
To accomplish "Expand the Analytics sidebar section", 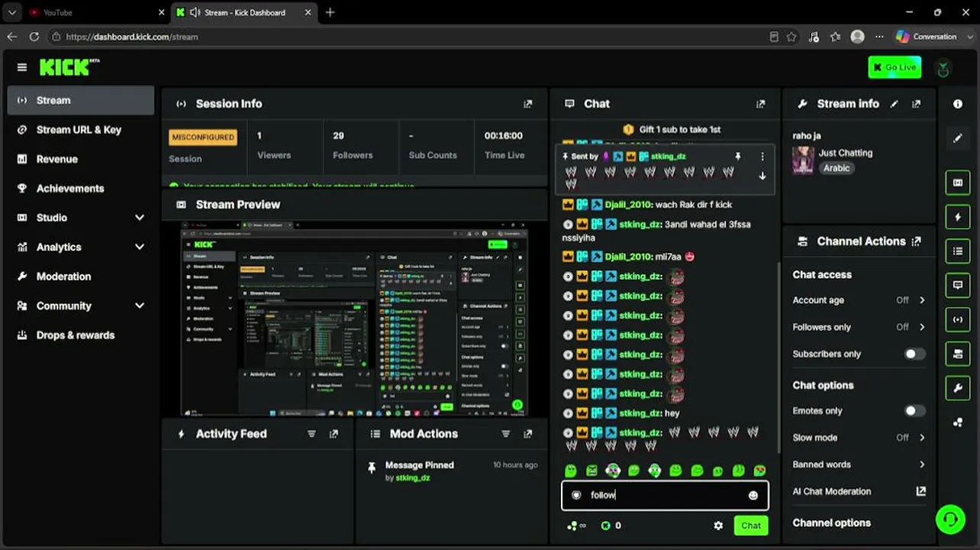I will pos(140,247).
